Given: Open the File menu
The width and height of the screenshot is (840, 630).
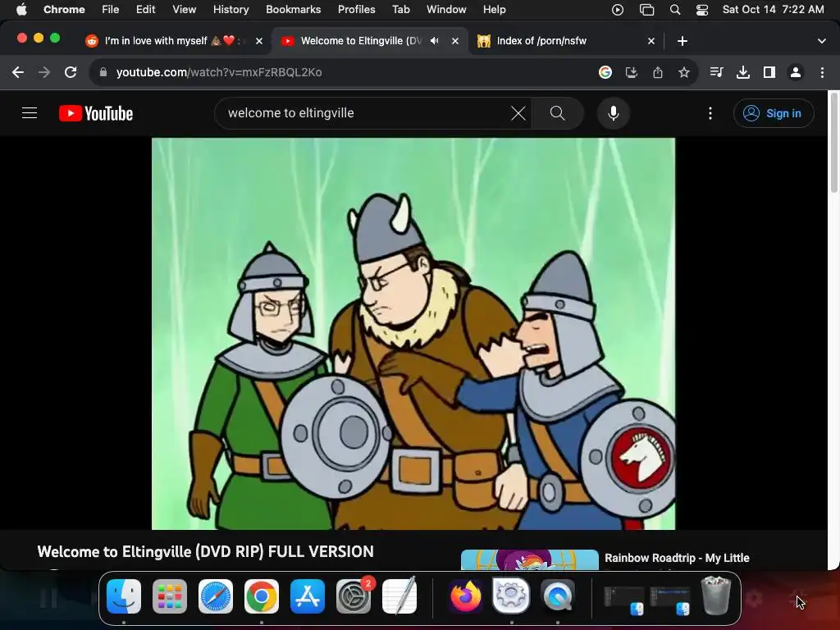Looking at the screenshot, I should pos(111,9).
